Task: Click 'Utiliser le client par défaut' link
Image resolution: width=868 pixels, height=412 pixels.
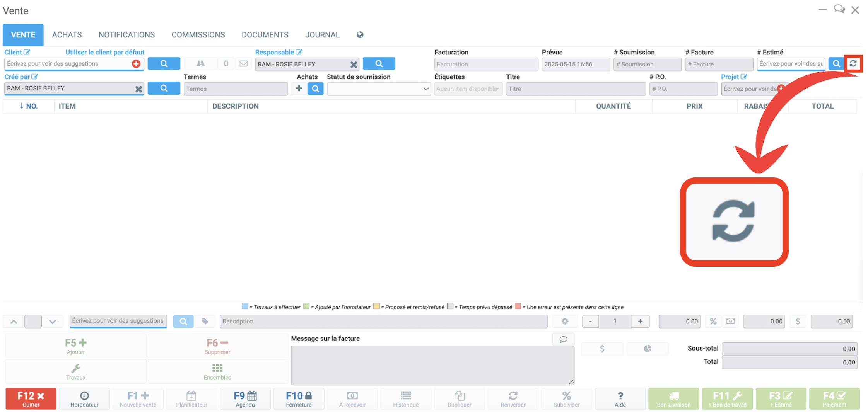Action: (105, 52)
